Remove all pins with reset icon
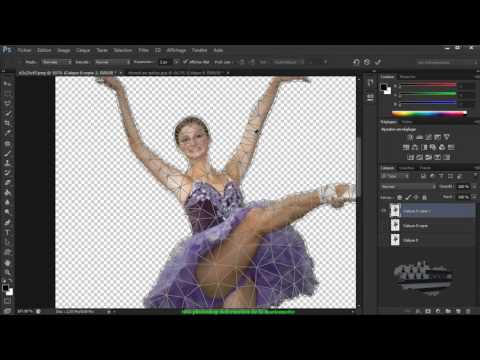Screen dimensions: 480x360 (356, 62)
